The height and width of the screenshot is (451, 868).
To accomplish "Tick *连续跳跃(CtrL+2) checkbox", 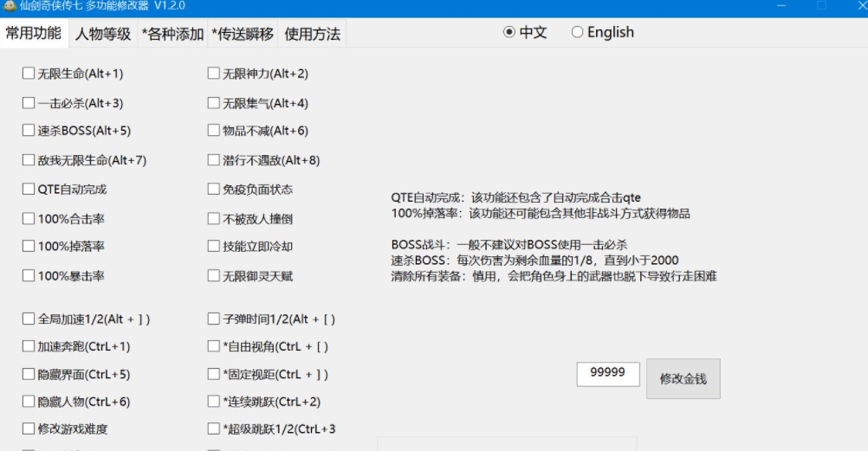I will (213, 401).
